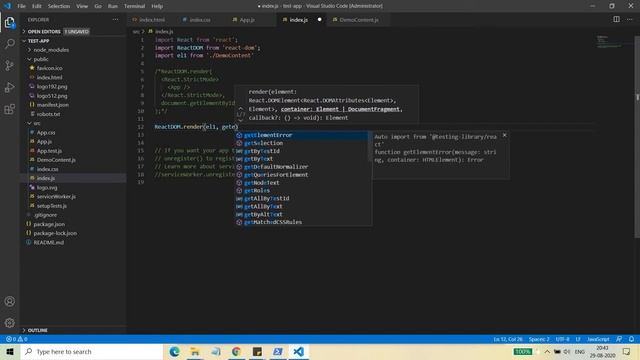Select getByTestId suggestion
Screen dimensions: 640x360
coord(301,151)
